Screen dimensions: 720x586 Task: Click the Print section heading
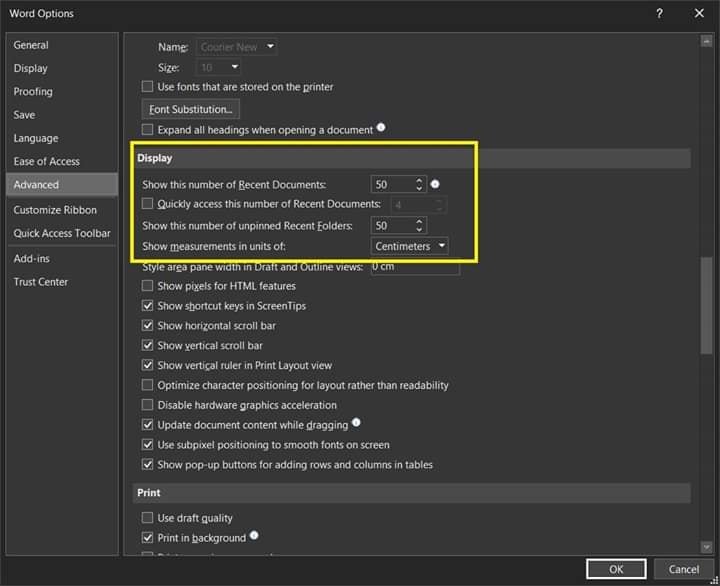(149, 493)
